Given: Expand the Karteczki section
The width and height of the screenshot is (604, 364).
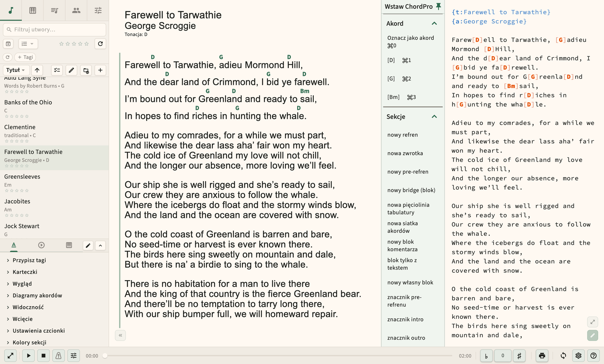Looking at the screenshot, I should (x=54, y=272).
